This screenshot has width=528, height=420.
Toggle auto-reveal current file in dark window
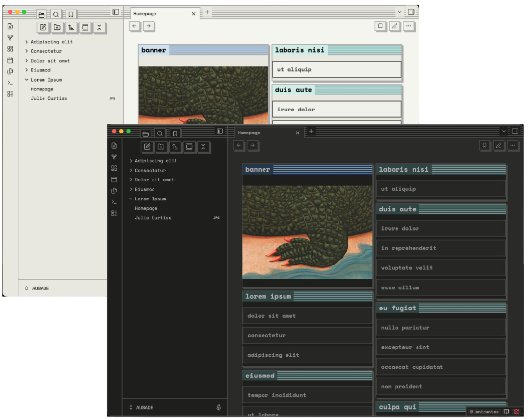click(x=189, y=147)
